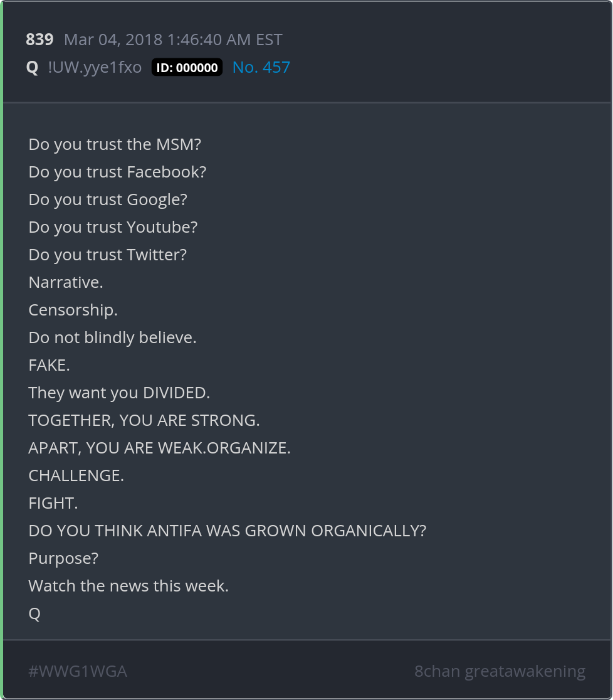Image resolution: width=613 pixels, height=700 pixels.
Task: Click the tripcode !UW.yye1fxo
Action: click(95, 67)
